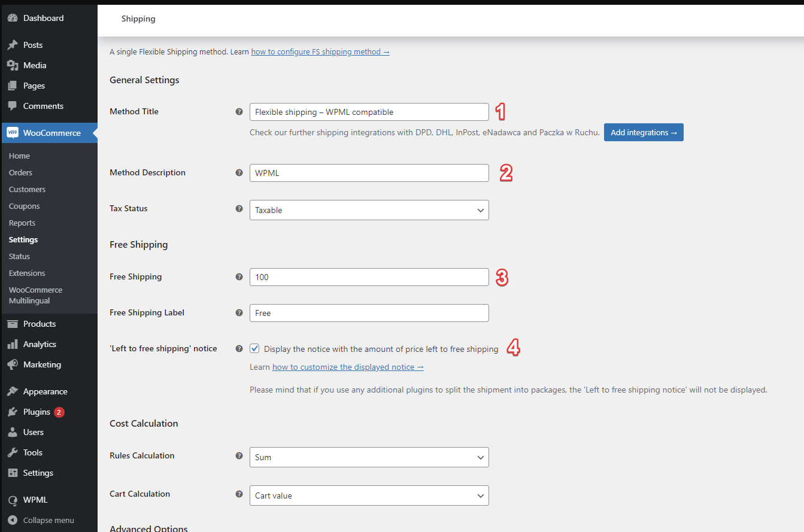The image size is (804, 532).
Task: Click the Products archive box icon
Action: click(13, 324)
